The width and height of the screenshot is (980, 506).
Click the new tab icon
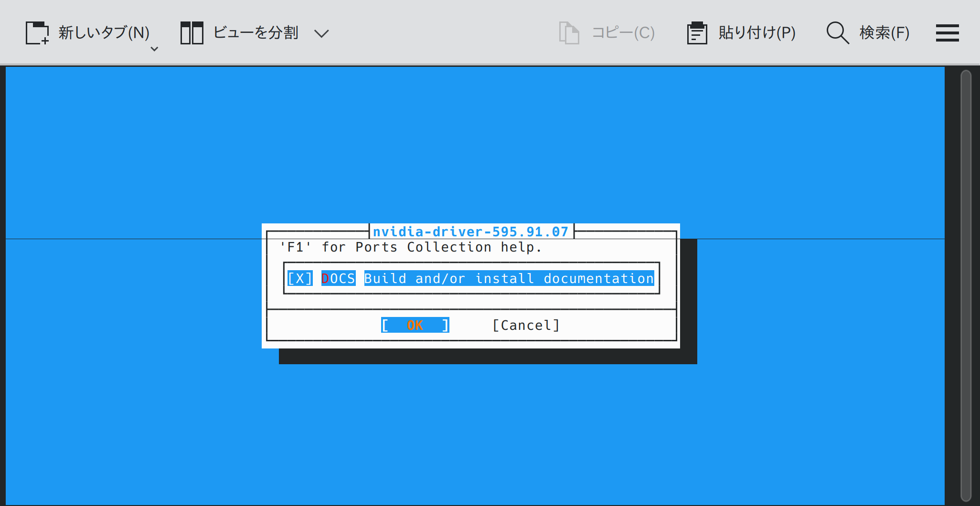point(37,33)
